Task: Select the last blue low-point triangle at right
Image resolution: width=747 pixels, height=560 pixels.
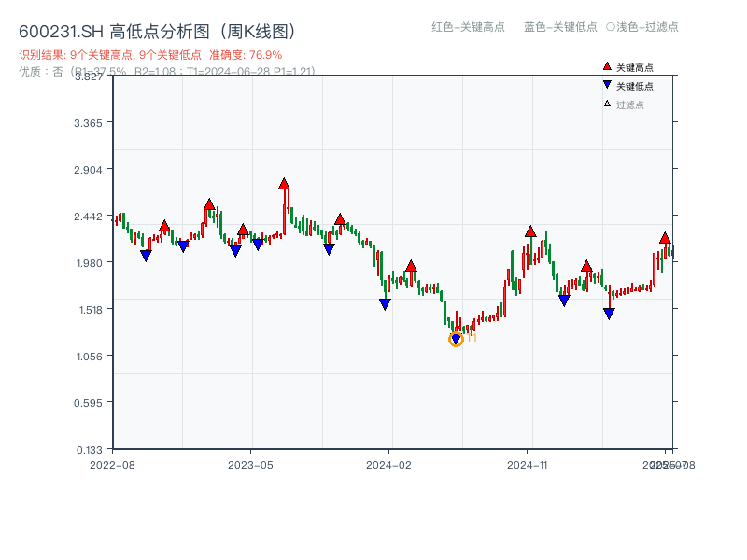Action: 609,315
